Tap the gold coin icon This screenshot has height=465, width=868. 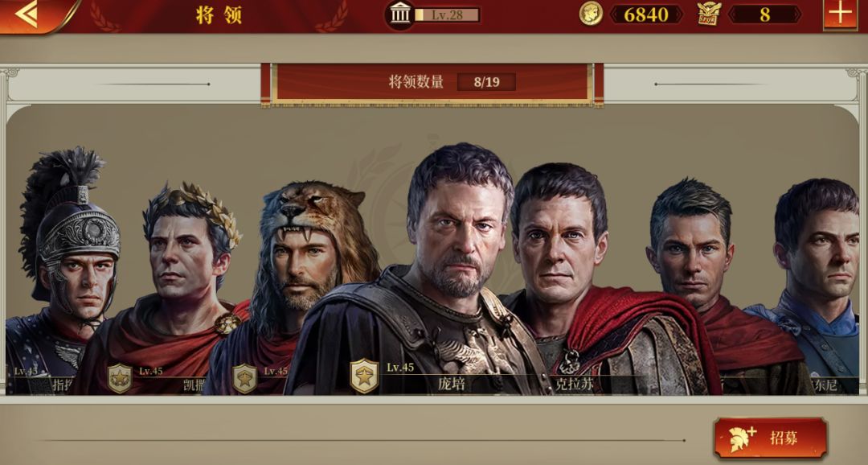tap(591, 14)
